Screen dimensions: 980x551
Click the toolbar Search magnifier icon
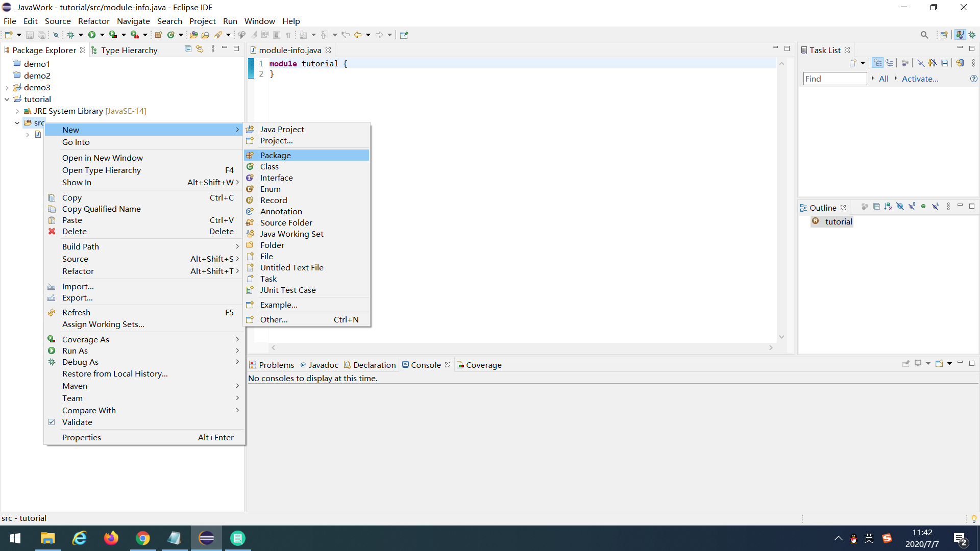924,35
